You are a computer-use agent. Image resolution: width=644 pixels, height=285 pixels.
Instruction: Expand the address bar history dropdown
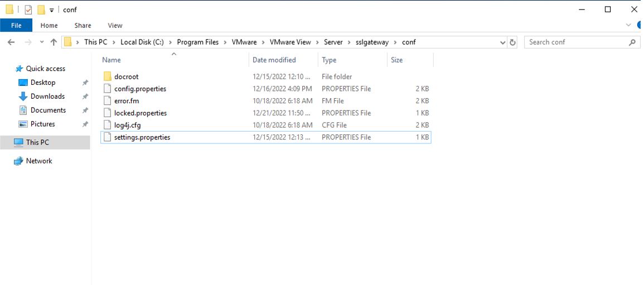[x=503, y=42]
